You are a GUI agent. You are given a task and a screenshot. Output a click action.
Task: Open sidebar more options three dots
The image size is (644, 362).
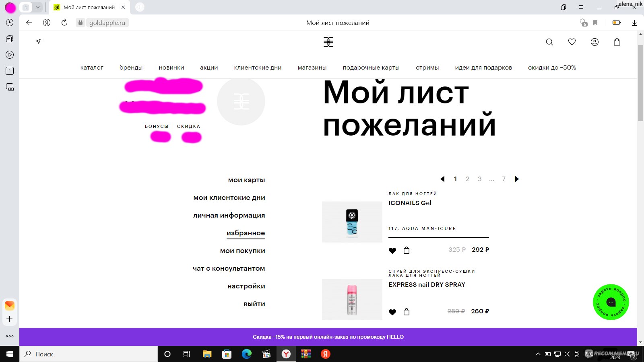tap(10, 336)
